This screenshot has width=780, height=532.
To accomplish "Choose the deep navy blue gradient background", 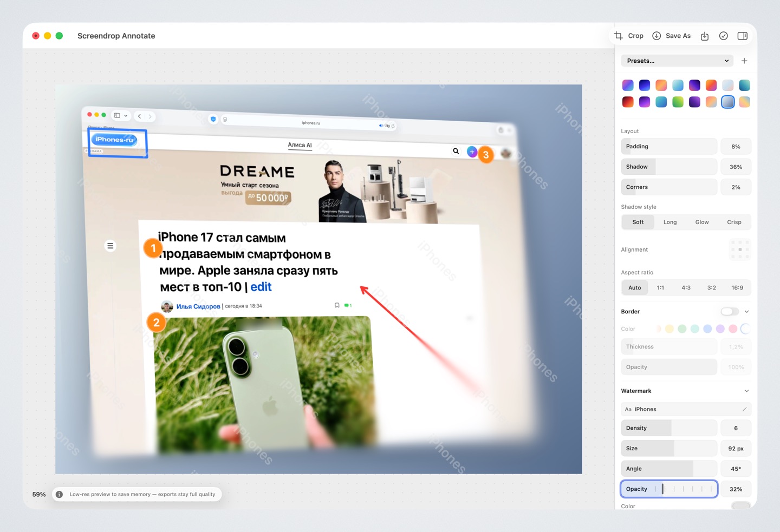I will click(x=645, y=85).
